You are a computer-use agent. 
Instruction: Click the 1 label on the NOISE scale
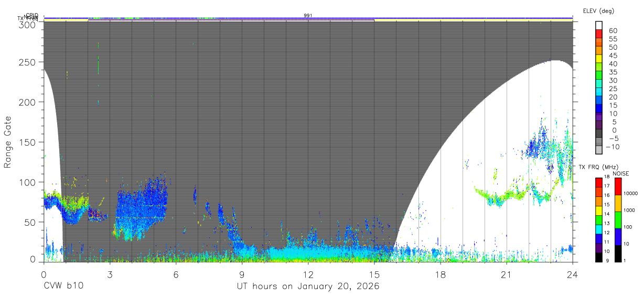625,260
